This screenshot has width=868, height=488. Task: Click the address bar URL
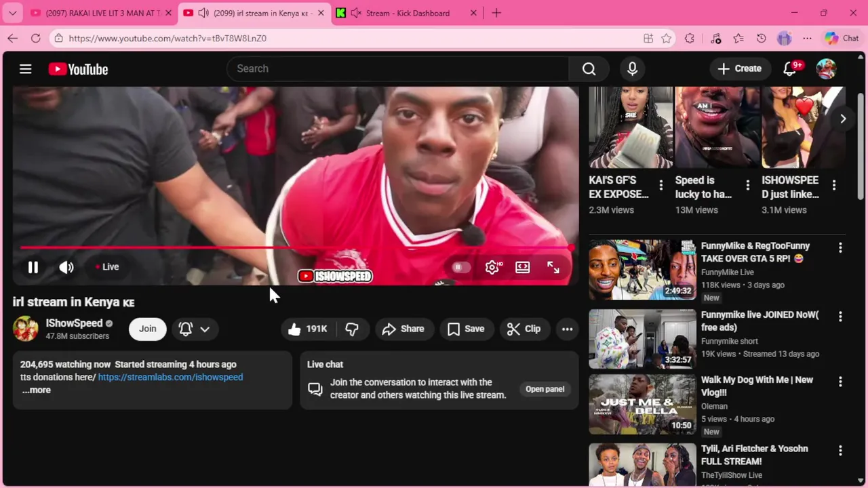point(167,38)
